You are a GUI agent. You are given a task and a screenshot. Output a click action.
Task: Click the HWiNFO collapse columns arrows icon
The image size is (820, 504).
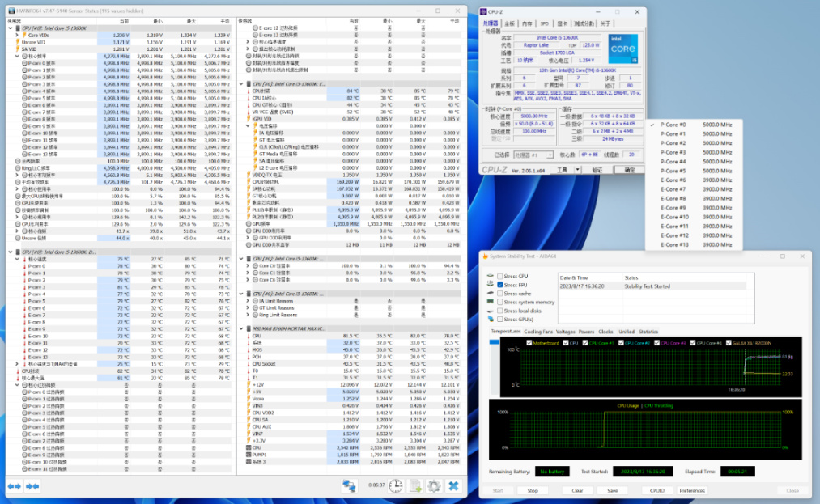(33, 485)
